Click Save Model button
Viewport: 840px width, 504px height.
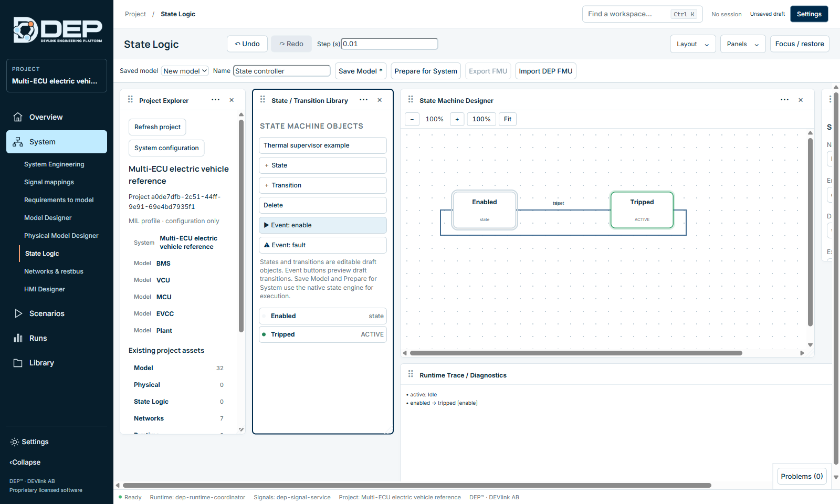[x=361, y=71]
